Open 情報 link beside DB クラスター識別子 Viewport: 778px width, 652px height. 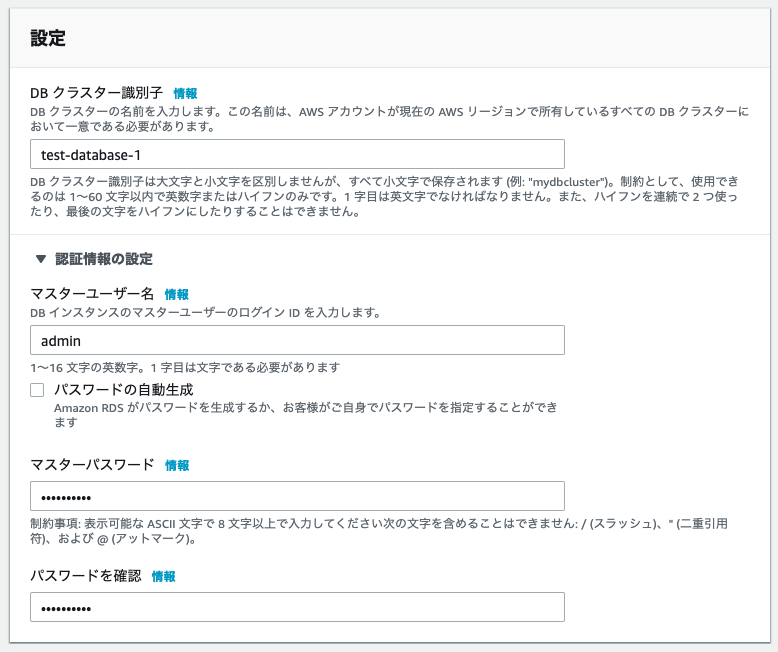click(x=185, y=93)
